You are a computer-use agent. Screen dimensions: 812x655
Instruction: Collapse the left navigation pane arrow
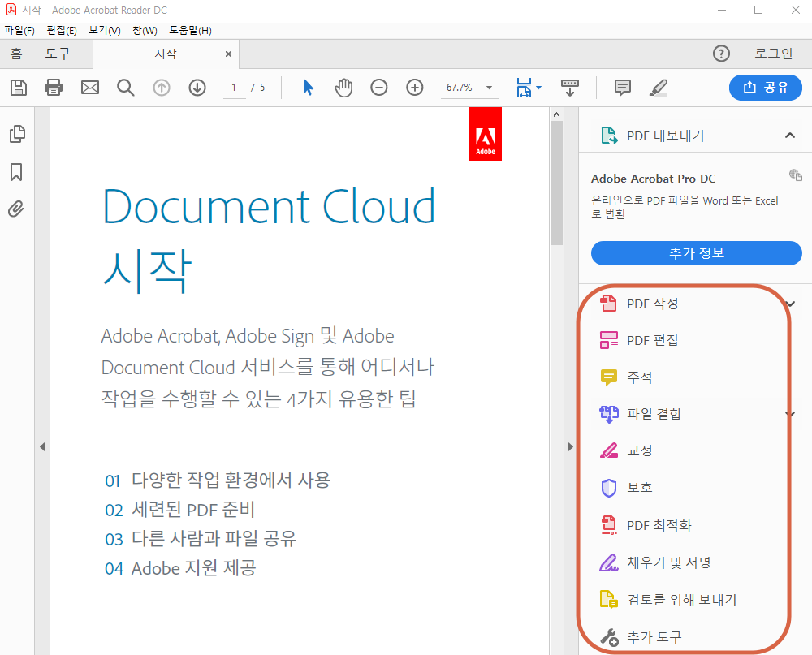(42, 447)
